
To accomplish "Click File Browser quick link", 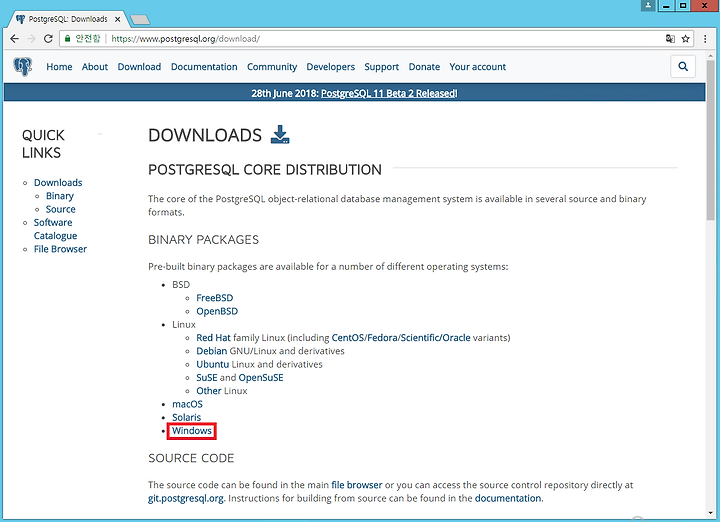I will [x=60, y=249].
